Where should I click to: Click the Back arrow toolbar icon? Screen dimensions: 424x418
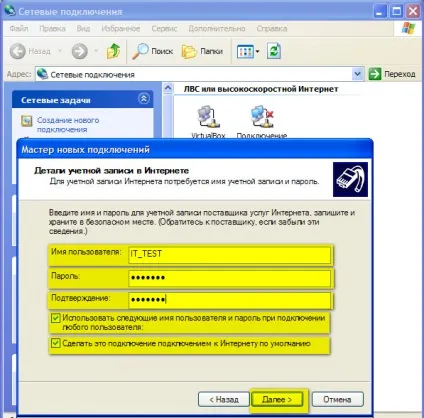(x=18, y=51)
